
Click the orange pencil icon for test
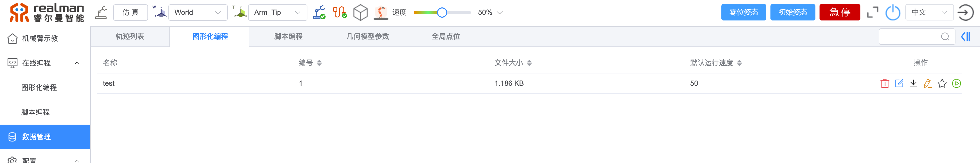click(928, 83)
